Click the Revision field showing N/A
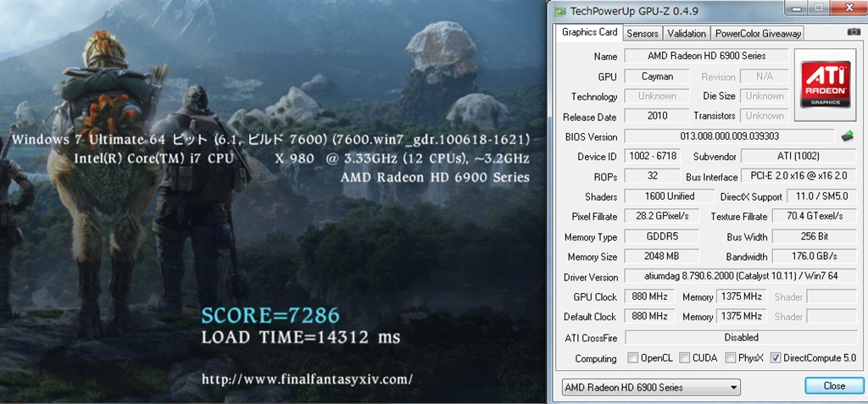 pyautogui.click(x=764, y=76)
